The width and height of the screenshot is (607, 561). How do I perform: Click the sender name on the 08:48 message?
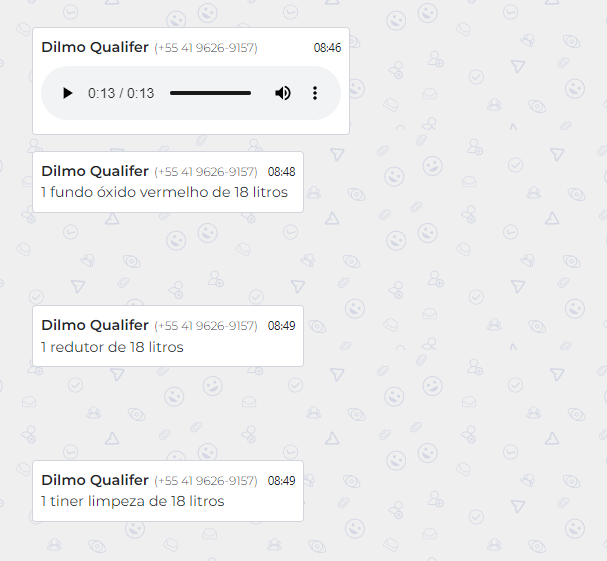tap(95, 171)
